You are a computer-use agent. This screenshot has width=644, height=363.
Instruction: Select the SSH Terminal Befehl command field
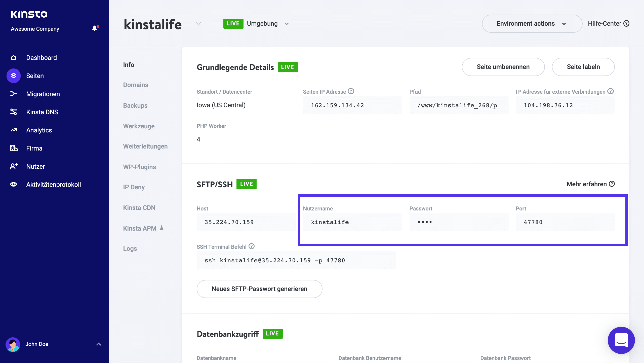tap(296, 260)
